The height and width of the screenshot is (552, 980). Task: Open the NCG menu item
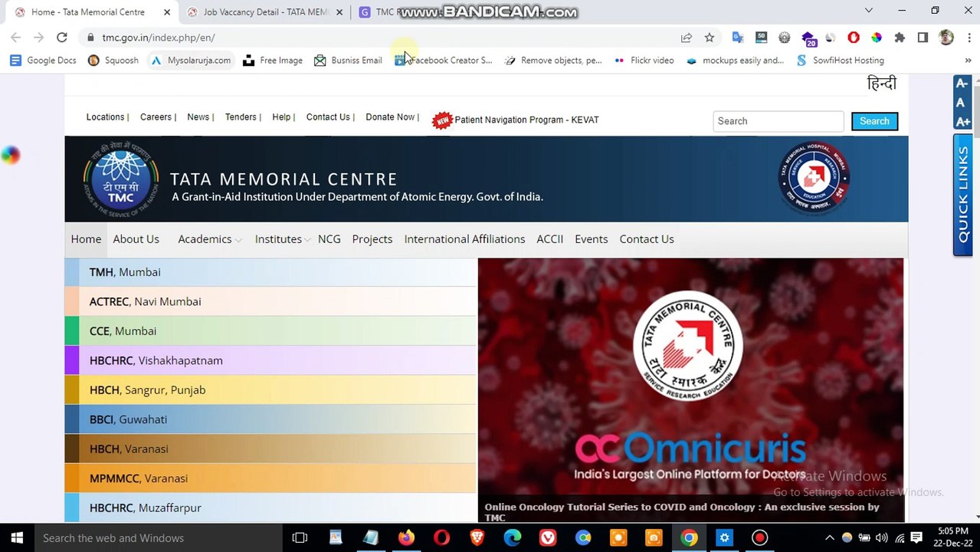[329, 239]
